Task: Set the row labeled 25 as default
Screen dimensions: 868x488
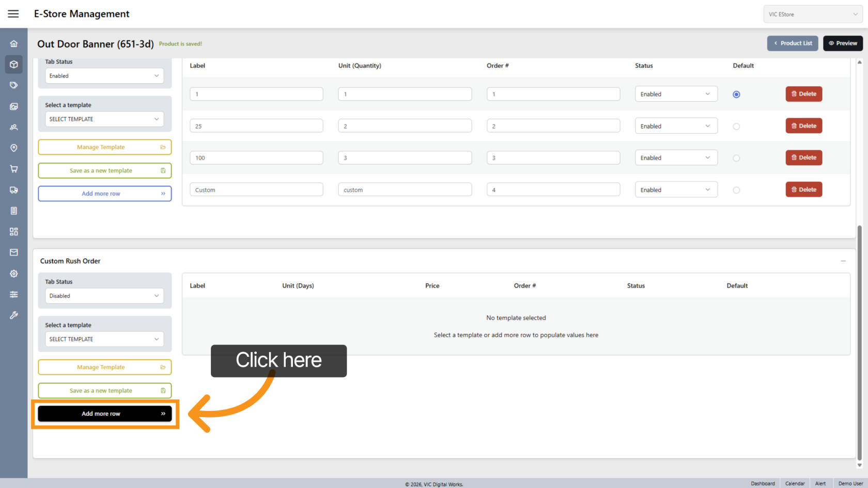Action: (736, 127)
